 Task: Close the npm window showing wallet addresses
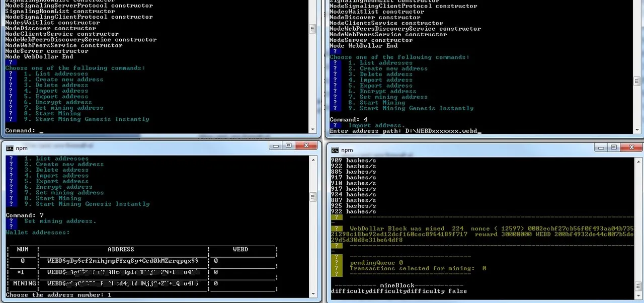coord(307,145)
